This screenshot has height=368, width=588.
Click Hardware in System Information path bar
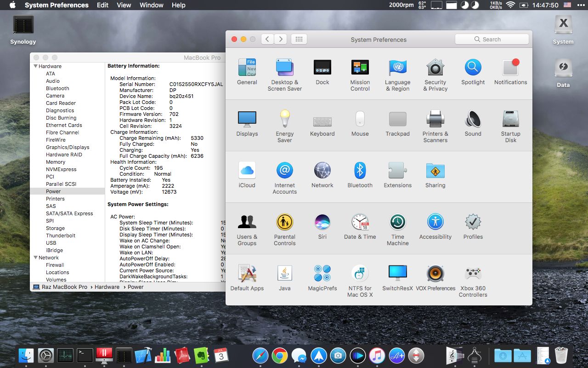point(107,287)
